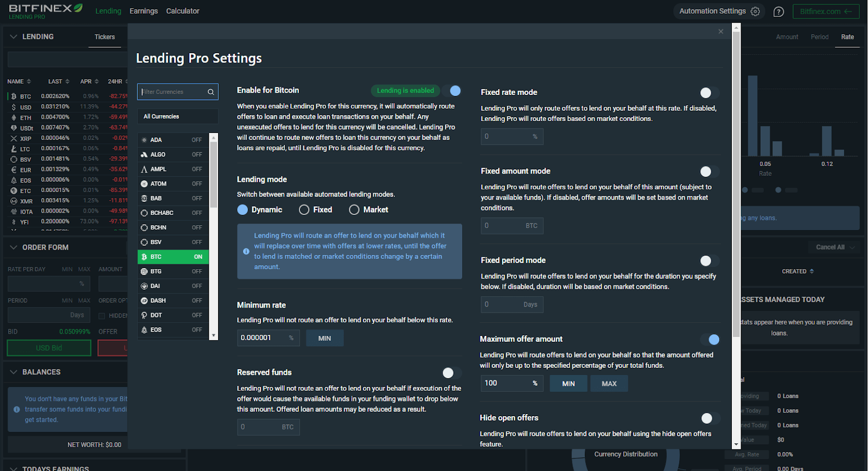Disable the Maximum offer amount switch

[x=710, y=340]
